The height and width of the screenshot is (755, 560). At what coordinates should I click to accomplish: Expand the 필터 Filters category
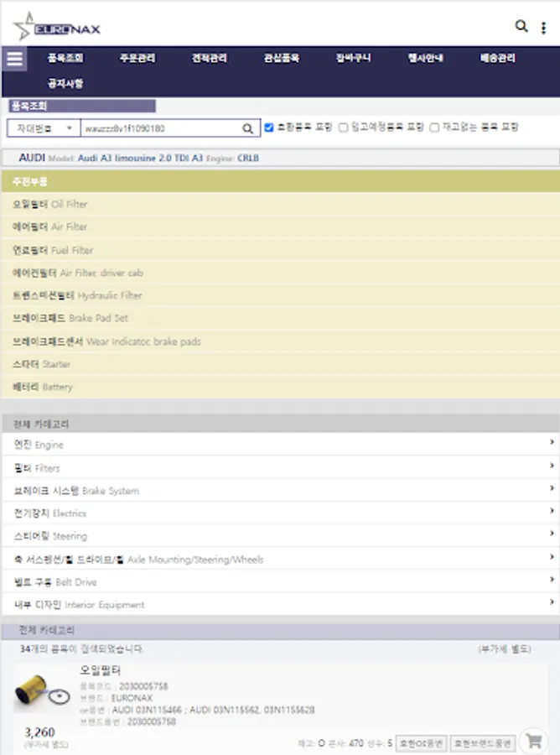point(280,467)
